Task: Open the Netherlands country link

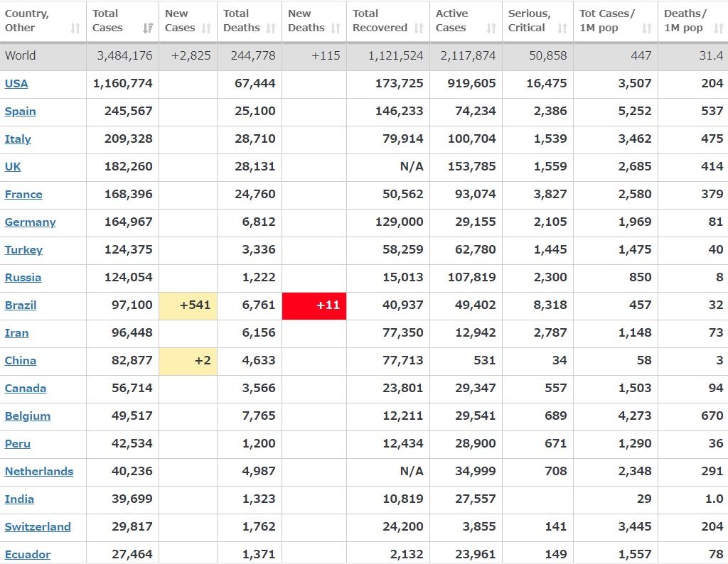Action: (x=39, y=471)
